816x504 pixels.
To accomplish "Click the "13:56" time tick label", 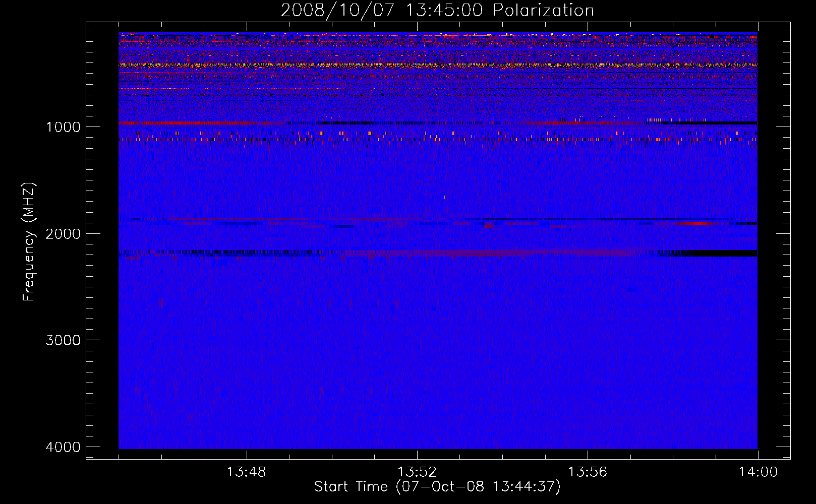I will point(588,472).
